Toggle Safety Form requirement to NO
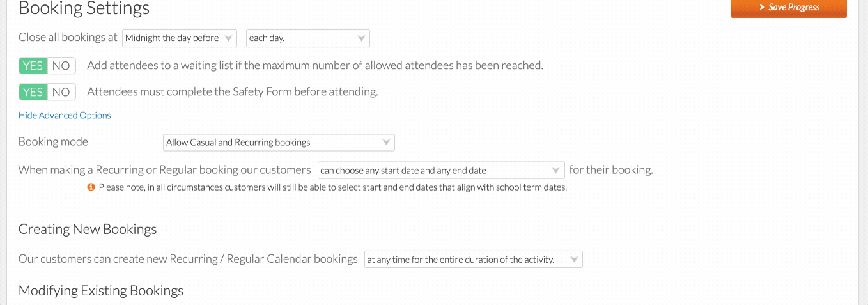 tap(61, 92)
